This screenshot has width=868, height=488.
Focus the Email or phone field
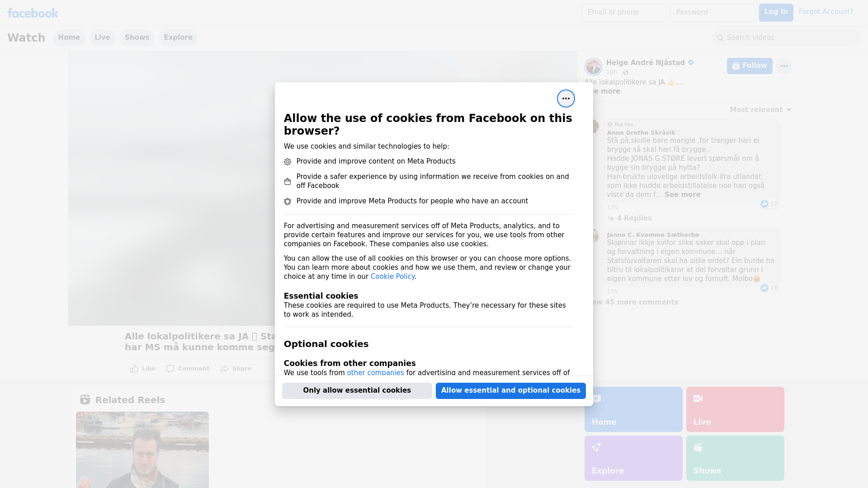click(x=624, y=12)
